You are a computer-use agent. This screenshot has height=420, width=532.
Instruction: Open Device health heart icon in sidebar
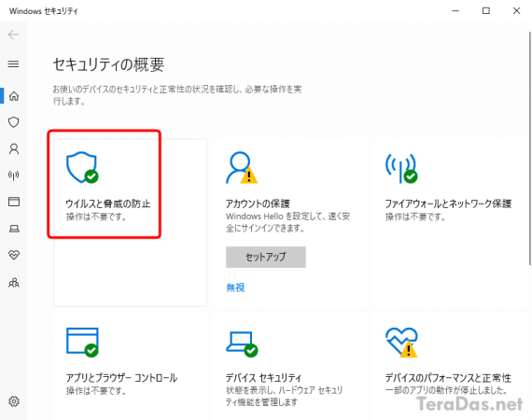(14, 255)
